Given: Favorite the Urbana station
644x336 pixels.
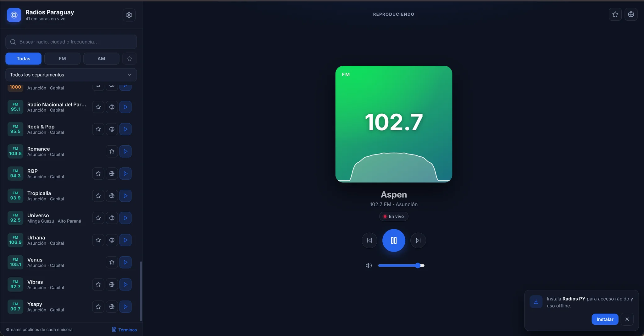Looking at the screenshot, I should pos(98,240).
